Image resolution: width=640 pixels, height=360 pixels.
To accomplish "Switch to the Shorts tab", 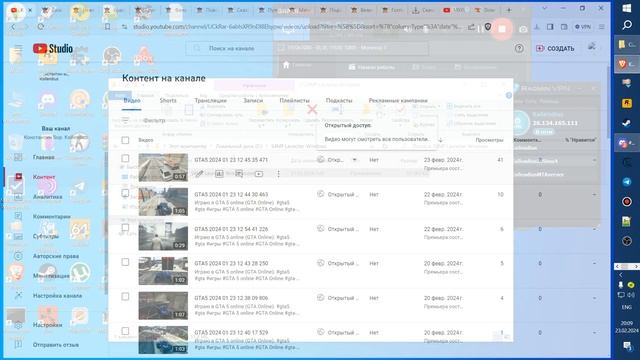I will (x=168, y=100).
